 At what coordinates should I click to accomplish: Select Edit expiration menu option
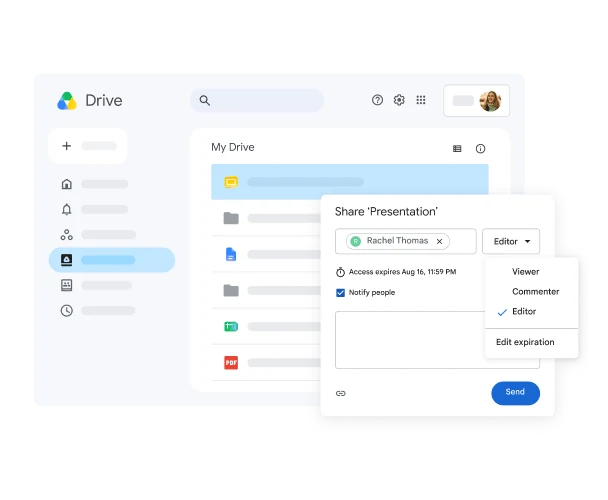click(525, 342)
